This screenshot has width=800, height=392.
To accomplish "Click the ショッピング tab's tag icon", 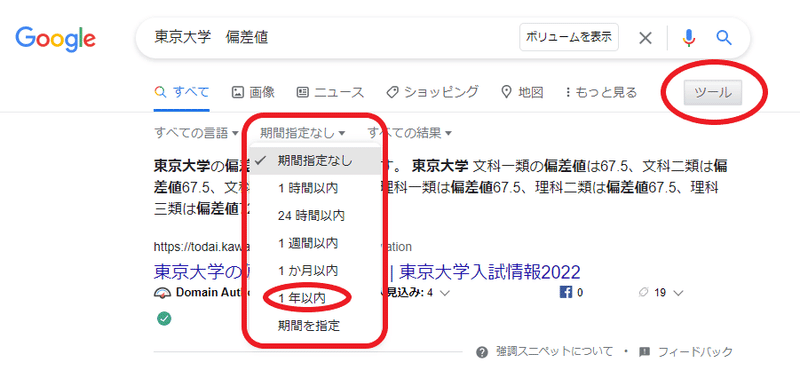I will 392,92.
